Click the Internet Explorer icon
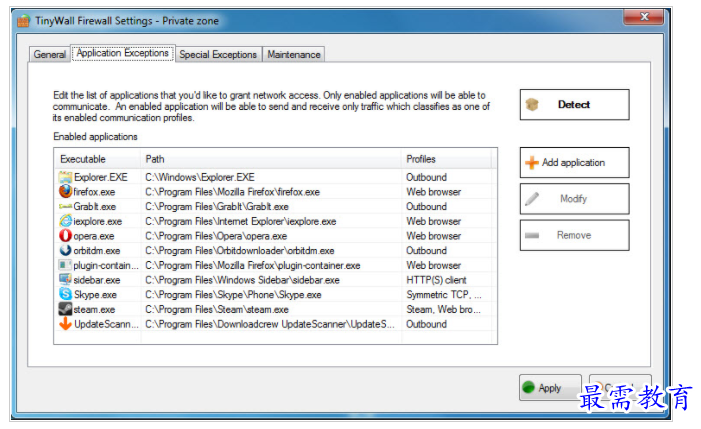701x429 pixels. coord(65,221)
